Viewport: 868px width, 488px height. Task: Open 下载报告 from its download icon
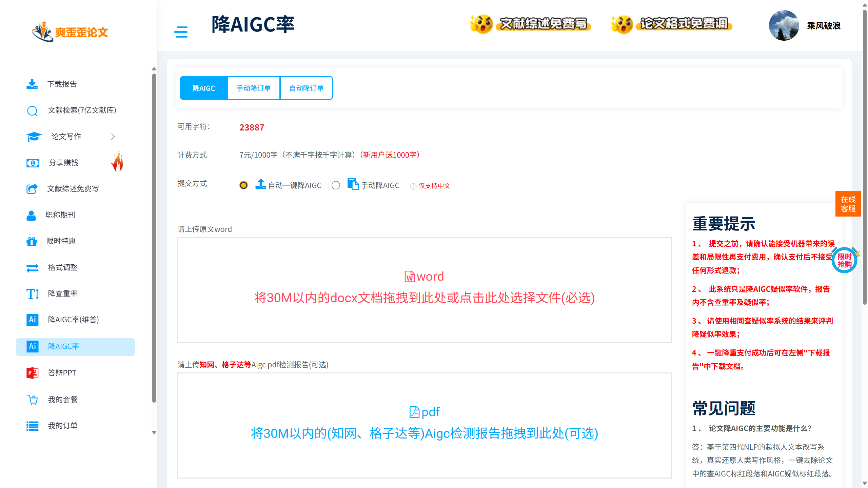coord(32,84)
